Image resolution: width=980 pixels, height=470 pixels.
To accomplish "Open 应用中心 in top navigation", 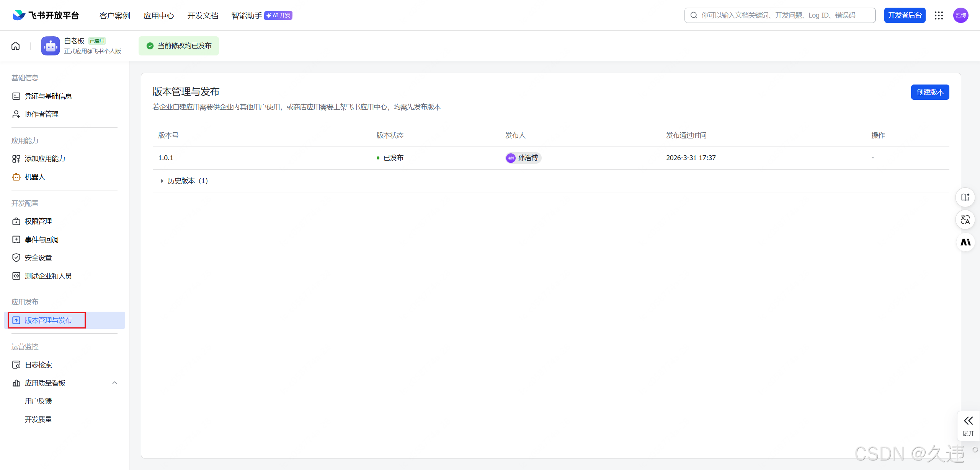I will point(158,16).
